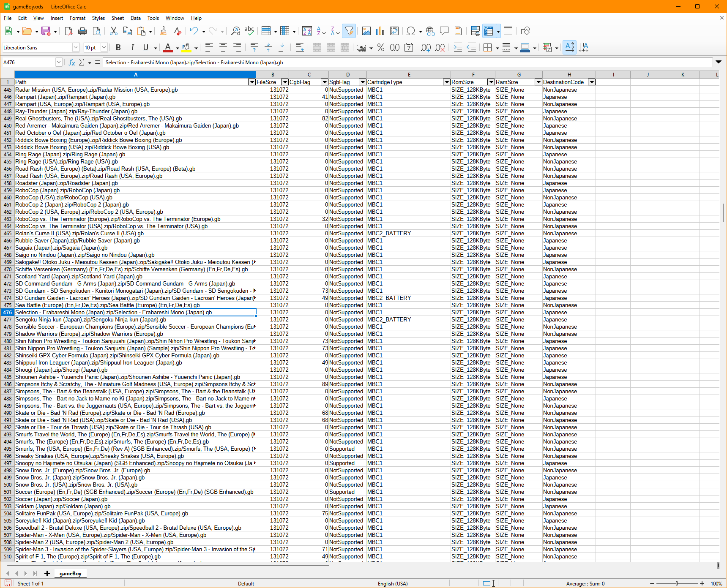Open the DestinationCode column filter dropdown

592,82
